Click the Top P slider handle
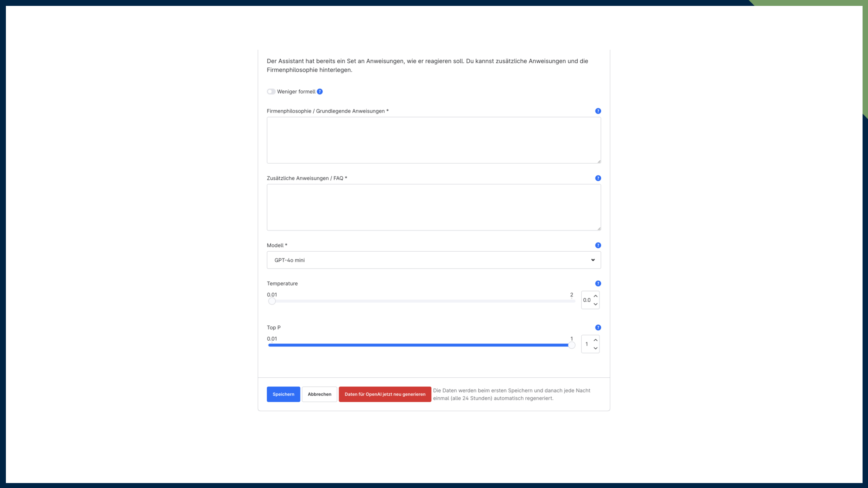This screenshot has width=868, height=488. coord(571,345)
